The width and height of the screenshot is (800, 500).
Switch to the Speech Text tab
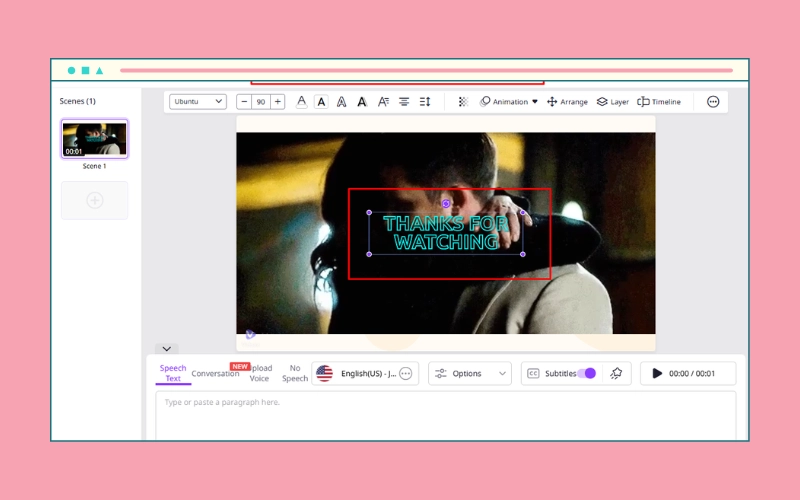pos(173,373)
